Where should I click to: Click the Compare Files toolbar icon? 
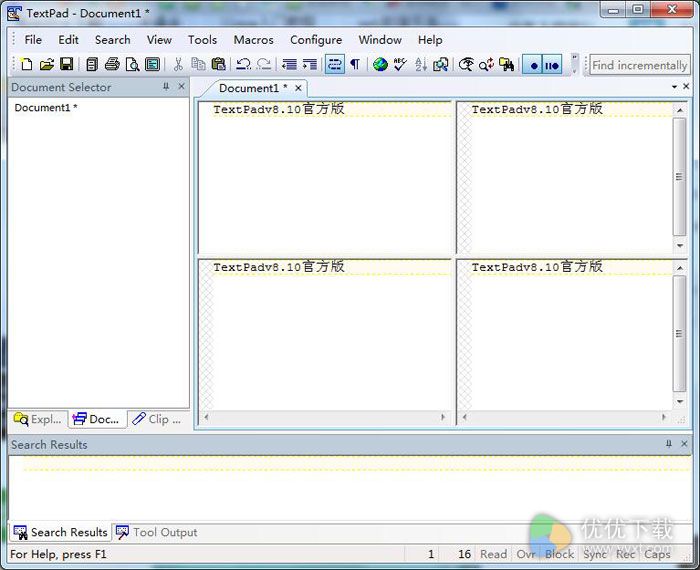[x=441, y=65]
